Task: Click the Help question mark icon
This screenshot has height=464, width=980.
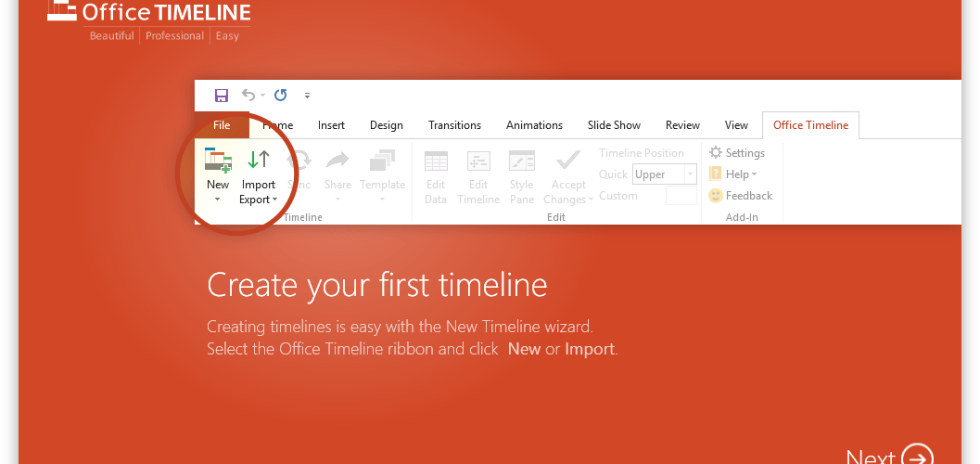Action: [716, 174]
